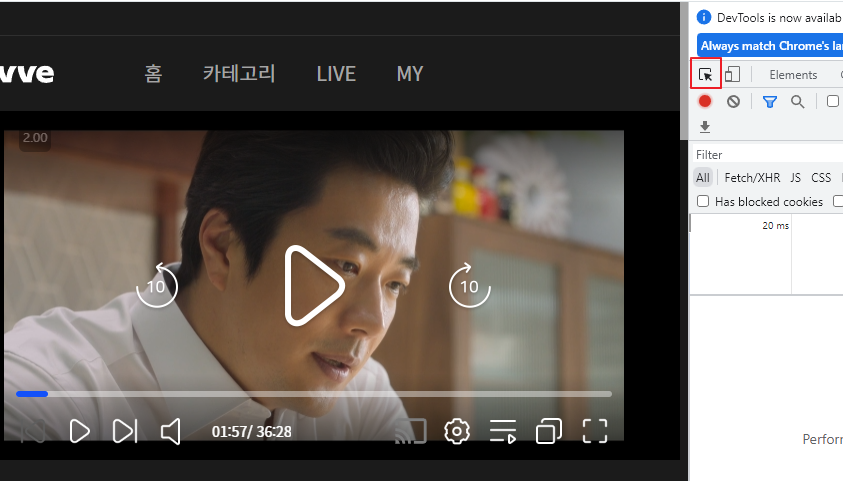Select the All request filter
The image size is (843, 481).
(x=703, y=177)
